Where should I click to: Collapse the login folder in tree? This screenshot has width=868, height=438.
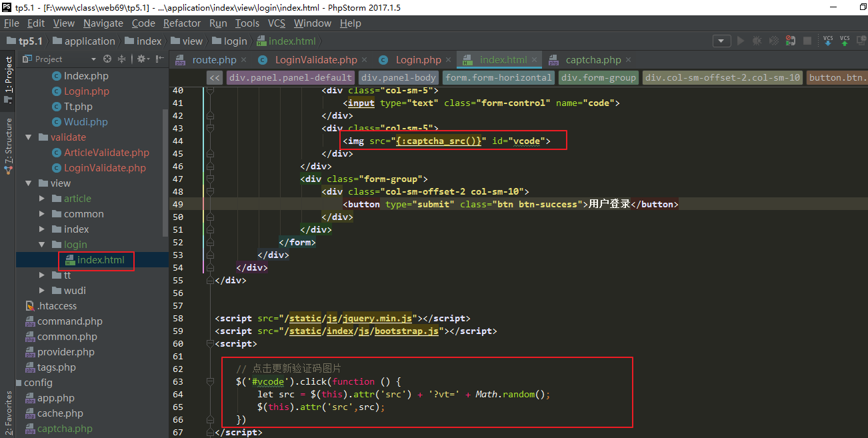click(x=42, y=245)
